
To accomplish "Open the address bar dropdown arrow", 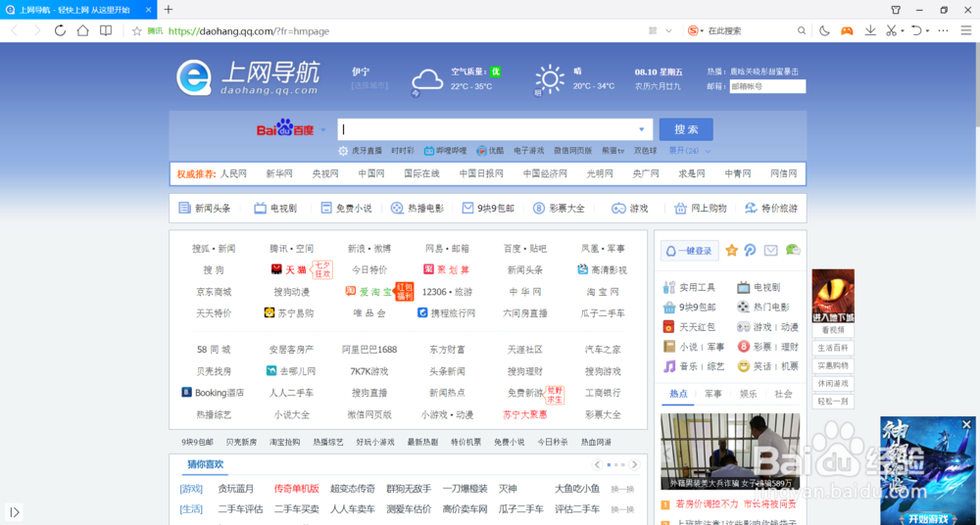I will coord(668,30).
